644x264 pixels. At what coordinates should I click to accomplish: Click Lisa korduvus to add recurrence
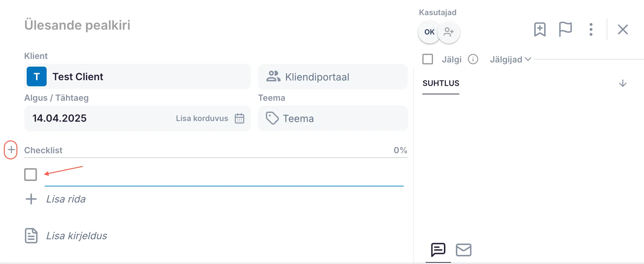[x=202, y=118]
